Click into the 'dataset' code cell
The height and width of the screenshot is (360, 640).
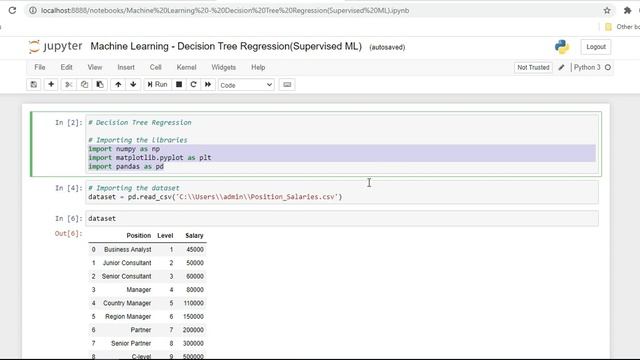tap(342, 218)
